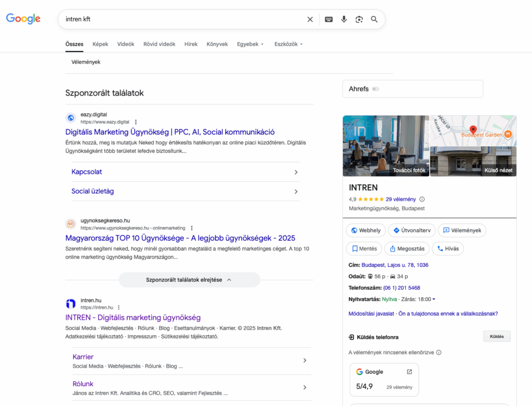
Task: Click the Vélemények button in knowledge panel
Action: coord(462,231)
